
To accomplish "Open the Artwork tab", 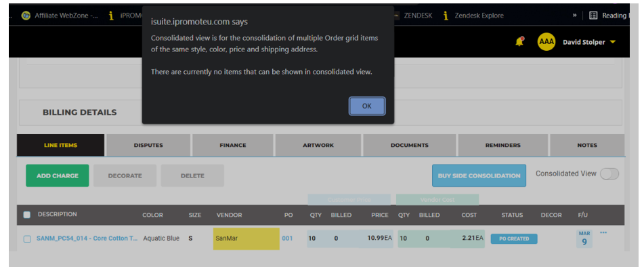I will (x=318, y=145).
